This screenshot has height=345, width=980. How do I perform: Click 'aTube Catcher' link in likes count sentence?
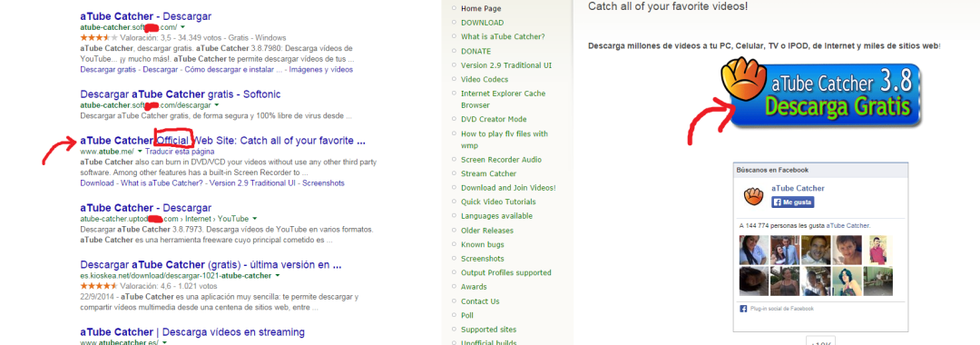click(848, 225)
